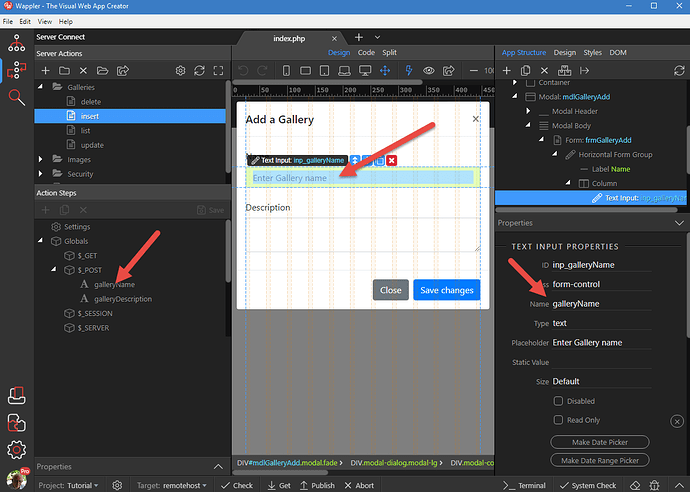Click Make Date Range Picker button
This screenshot has height=492, width=690.
[600, 460]
